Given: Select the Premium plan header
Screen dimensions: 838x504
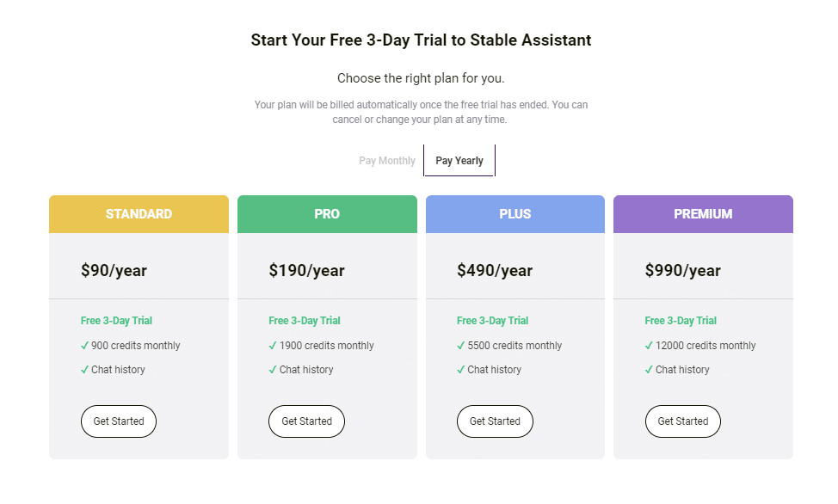Looking at the screenshot, I should tap(703, 213).
